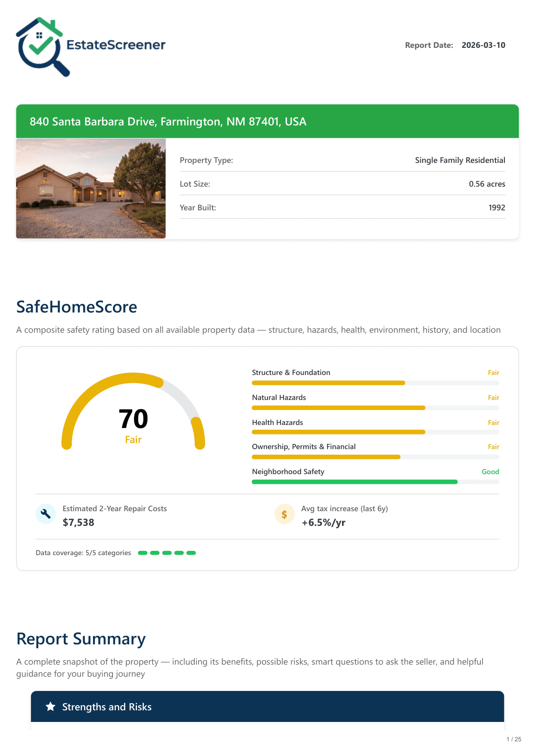Click the Health Hazards progress bar
Viewport: 535px width, 756px height.
376,432
